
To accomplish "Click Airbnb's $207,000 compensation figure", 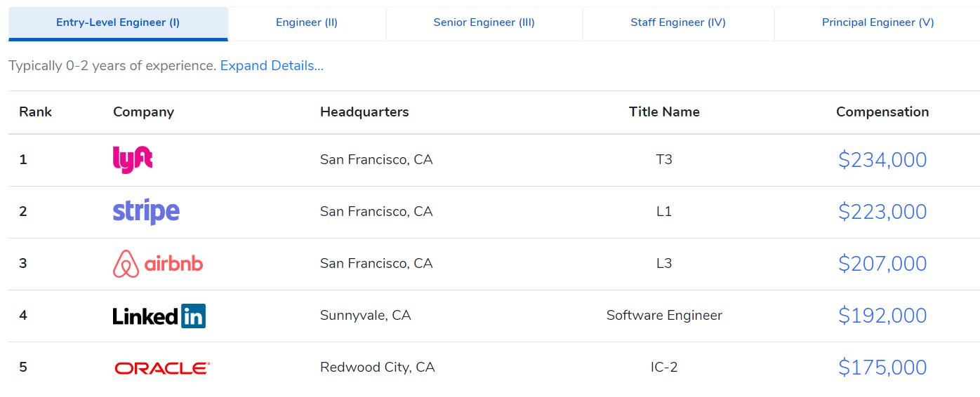I will (882, 264).
